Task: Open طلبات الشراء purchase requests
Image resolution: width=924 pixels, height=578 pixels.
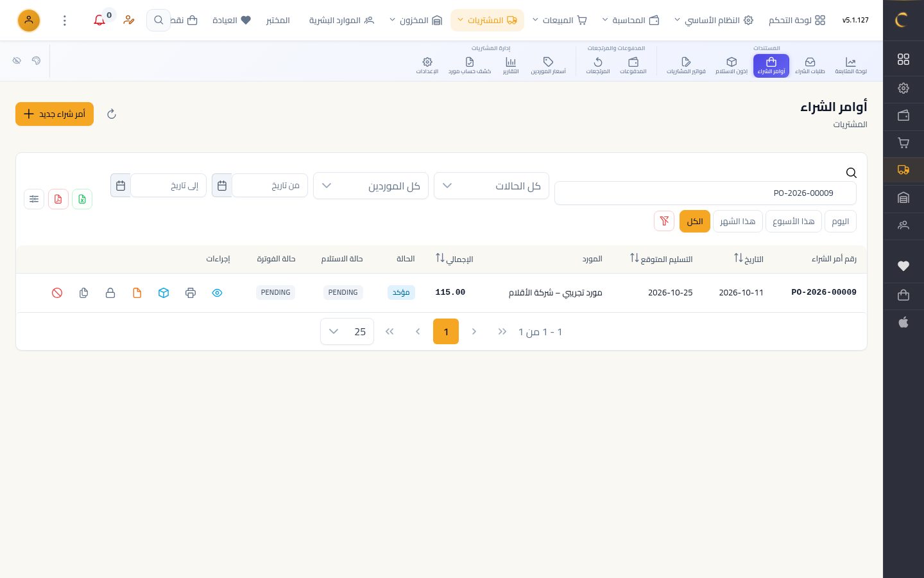Action: [x=810, y=66]
